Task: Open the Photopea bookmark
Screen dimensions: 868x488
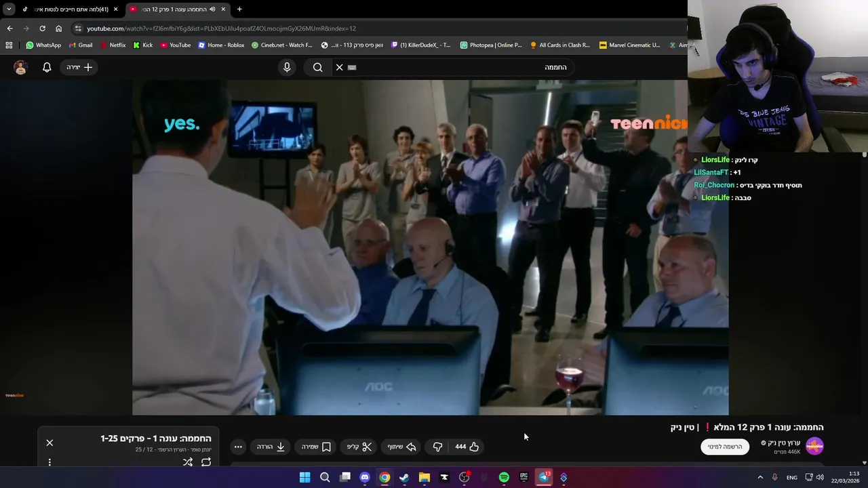Action: pyautogui.click(x=491, y=45)
